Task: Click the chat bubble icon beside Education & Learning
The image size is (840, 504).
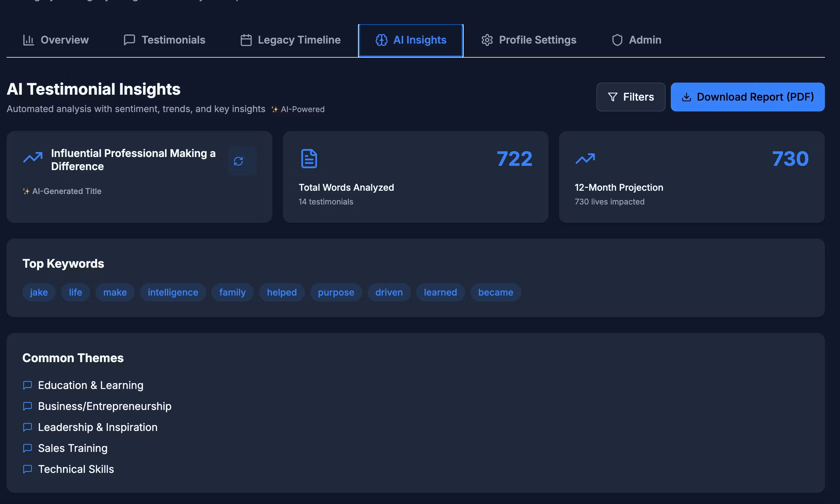Action: 28,385
